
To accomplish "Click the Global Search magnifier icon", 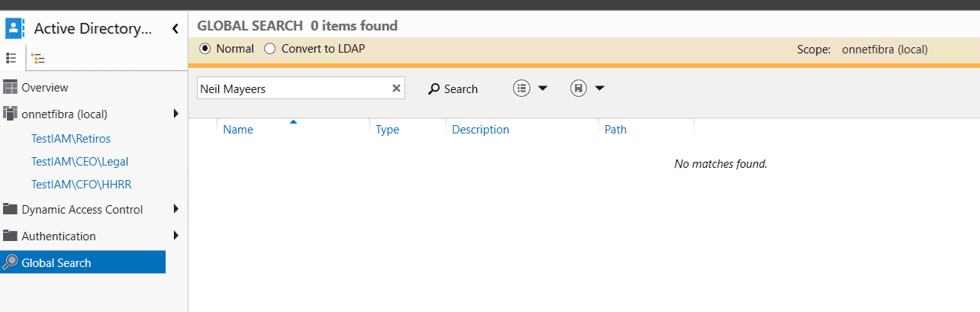I will 10,263.
